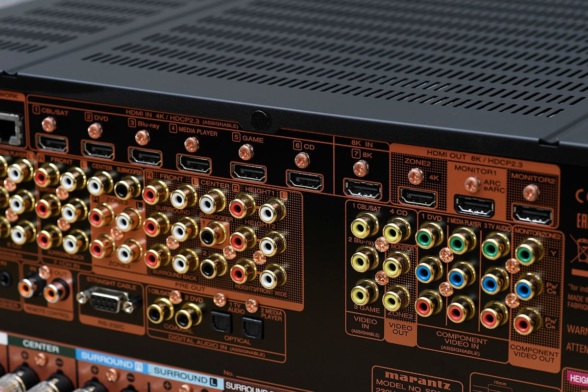Select the yellow 1 CBL/SAT composite video input
Screen dimensions: 588x392
[364, 225]
